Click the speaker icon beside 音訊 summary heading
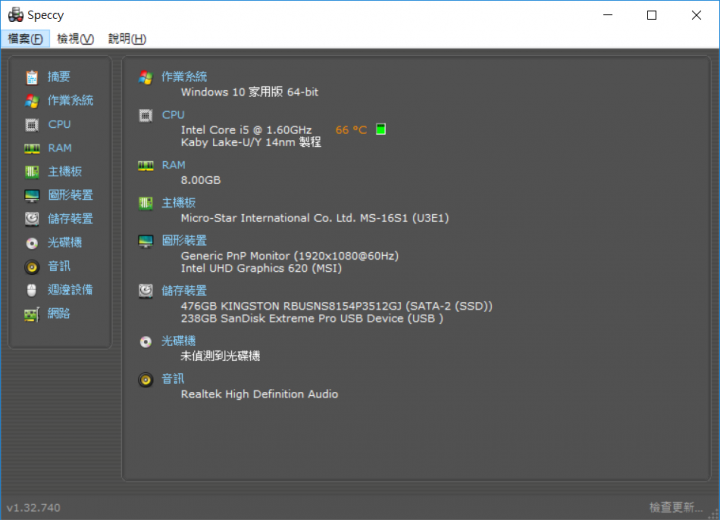 [x=146, y=380]
